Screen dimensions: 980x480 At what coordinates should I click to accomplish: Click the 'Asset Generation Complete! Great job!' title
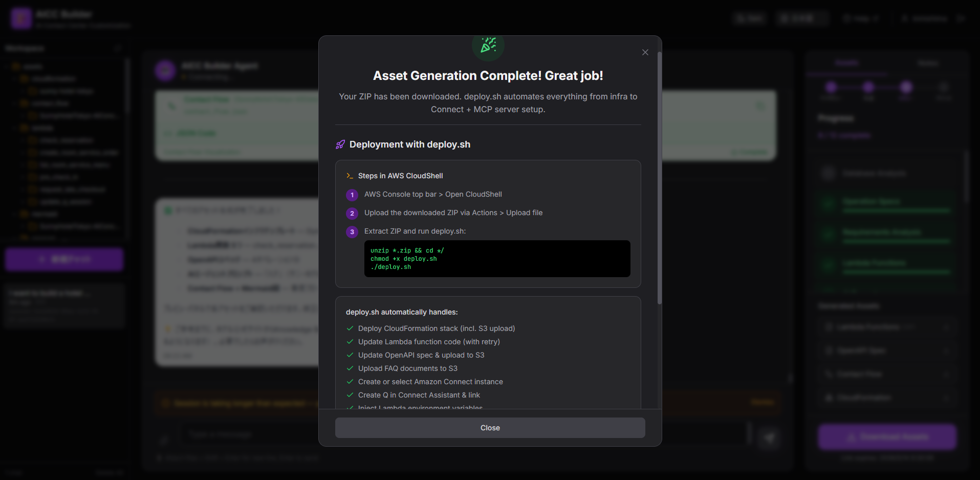coord(488,76)
